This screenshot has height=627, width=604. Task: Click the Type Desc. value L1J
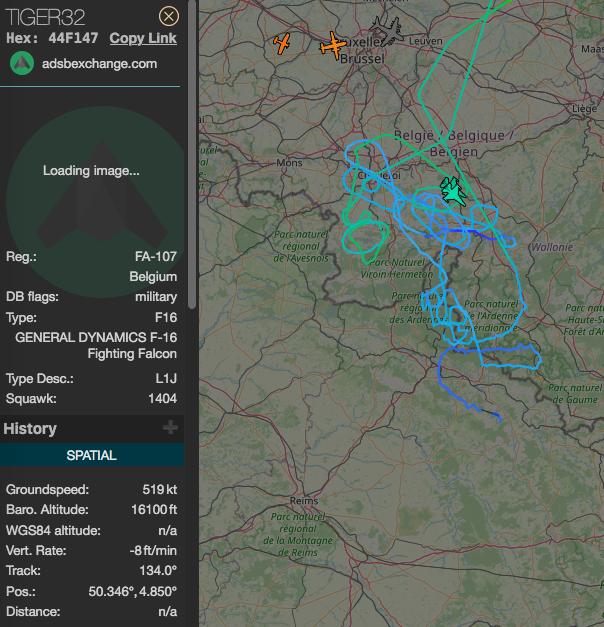click(166, 378)
